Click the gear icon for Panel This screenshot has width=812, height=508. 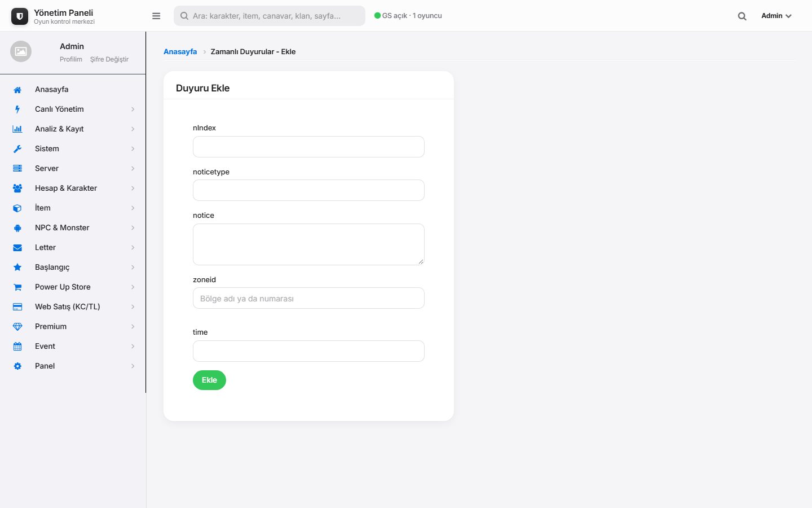pyautogui.click(x=17, y=366)
